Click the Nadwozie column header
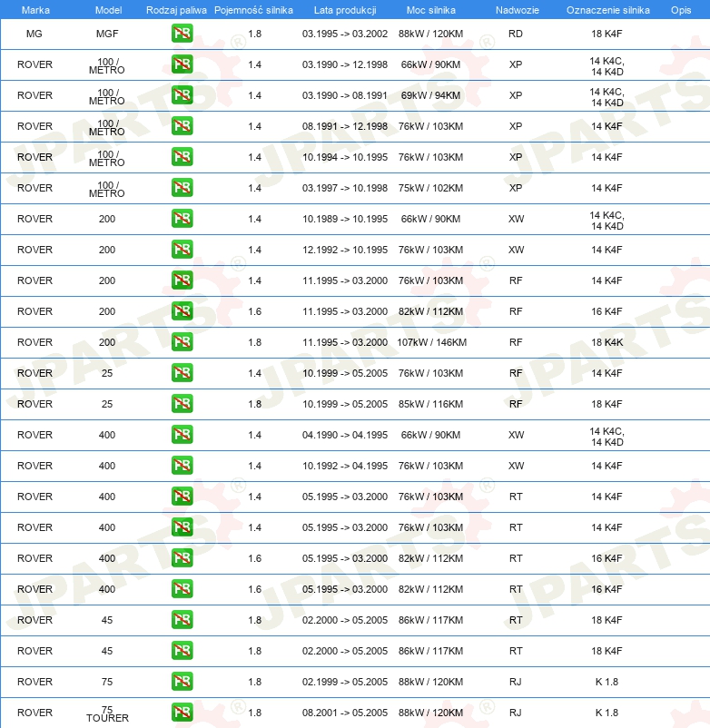The image size is (710, 728). [518, 10]
